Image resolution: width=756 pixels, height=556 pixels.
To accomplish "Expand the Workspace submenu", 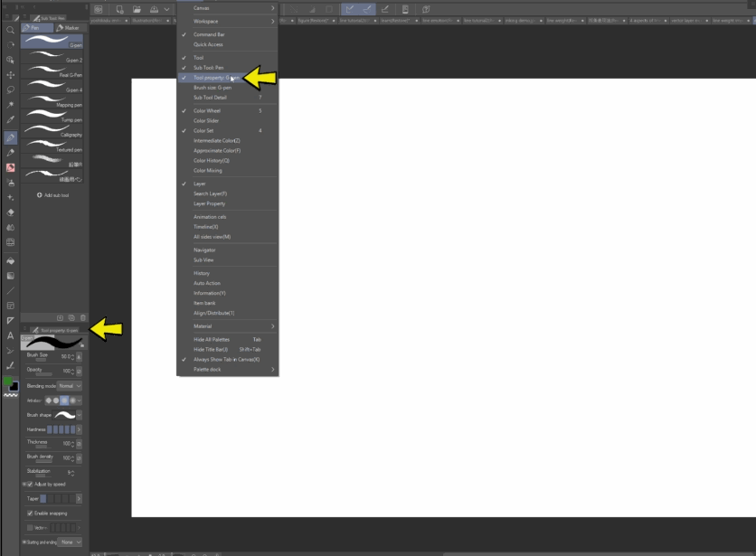I will tap(228, 21).
